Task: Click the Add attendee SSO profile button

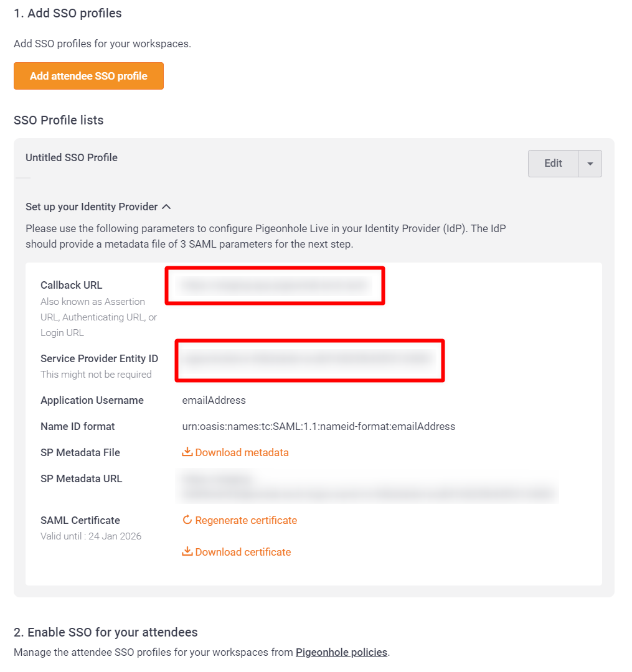Action: click(x=89, y=76)
